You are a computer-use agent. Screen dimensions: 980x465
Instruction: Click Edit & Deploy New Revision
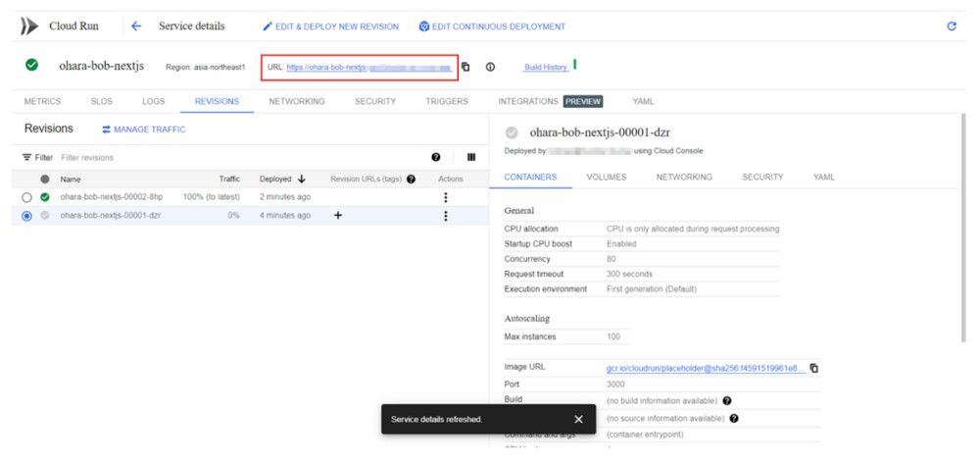[x=330, y=26]
